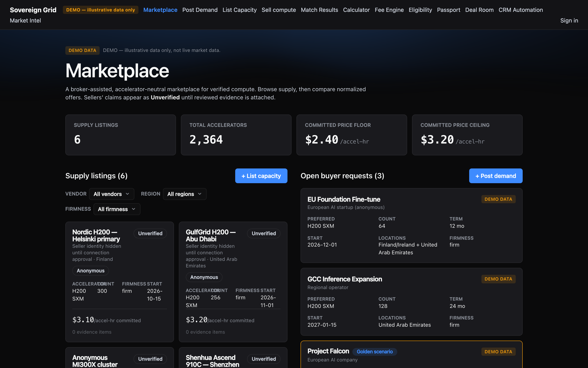Click European AI startup (anonymous) subtitle
Viewport: 588px width, 368px height.
tap(346, 207)
